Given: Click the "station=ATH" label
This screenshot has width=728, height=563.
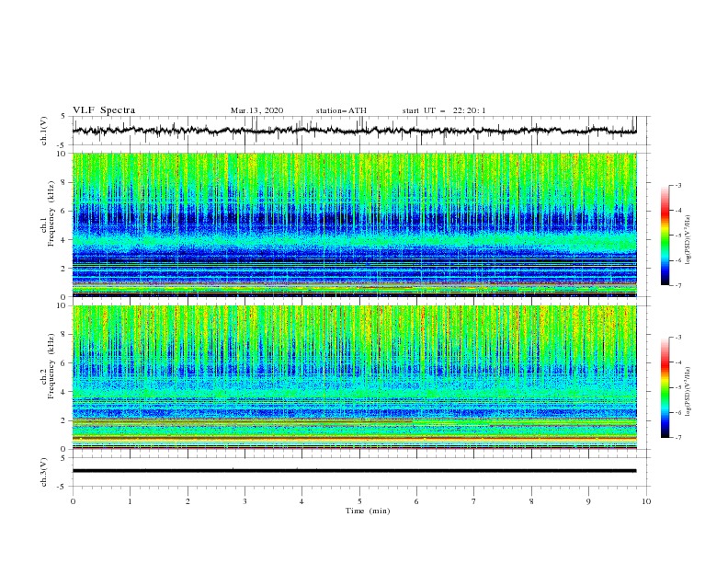Looking at the screenshot, I should tap(341, 110).
